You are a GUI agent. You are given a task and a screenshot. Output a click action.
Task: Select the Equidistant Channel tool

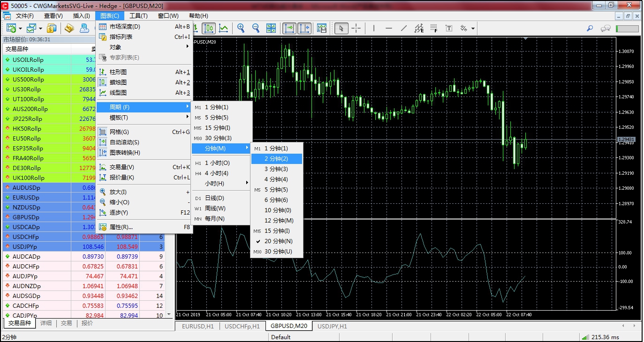[x=419, y=29]
